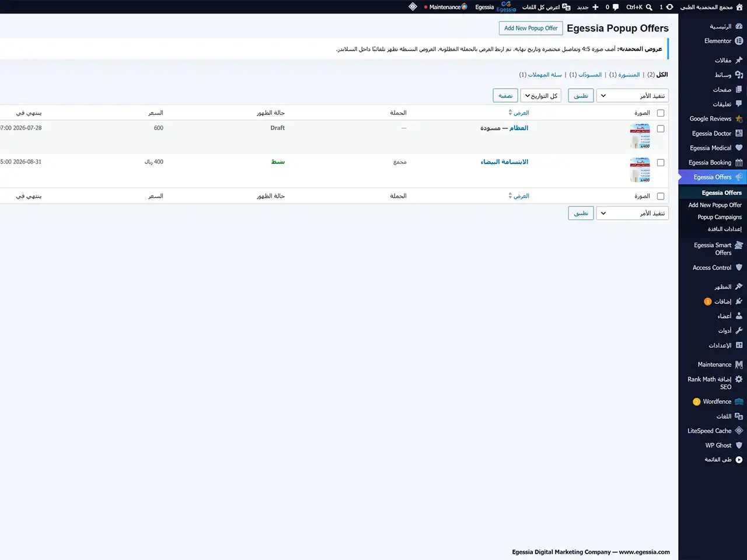Viewport: 747px width, 560px height.
Task: Click Add New Popup Offer button beside title
Action: (x=531, y=28)
